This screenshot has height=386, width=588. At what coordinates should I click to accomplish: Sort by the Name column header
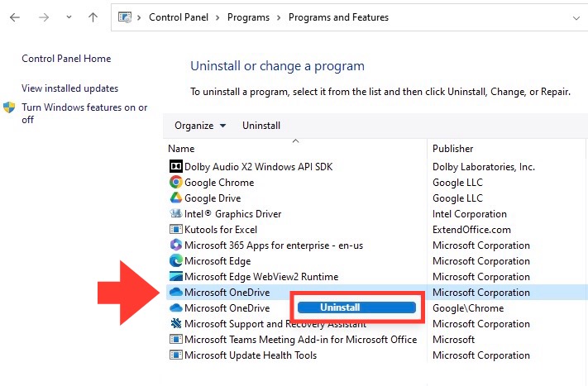[x=181, y=149]
